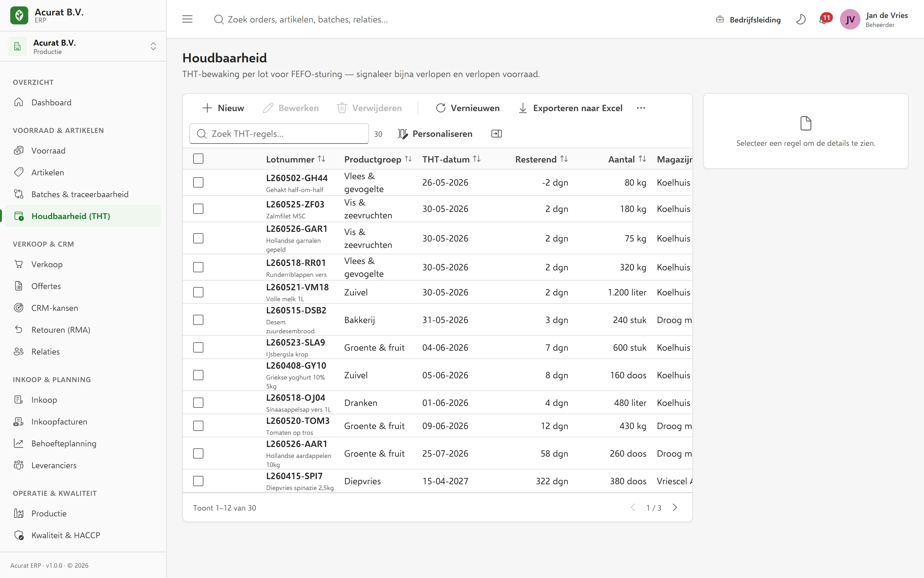Image resolution: width=924 pixels, height=578 pixels.
Task: Sort by THT-datum column arrows
Action: tap(476, 159)
